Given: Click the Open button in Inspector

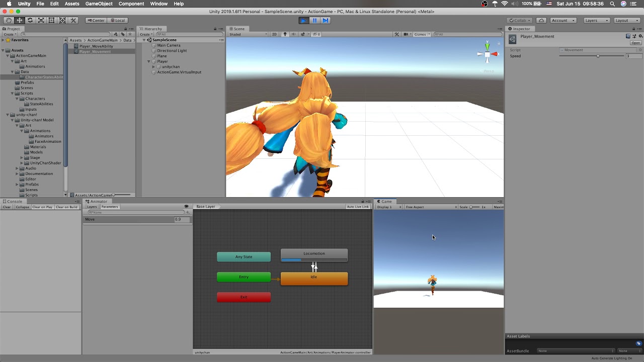Looking at the screenshot, I should click(x=636, y=43).
